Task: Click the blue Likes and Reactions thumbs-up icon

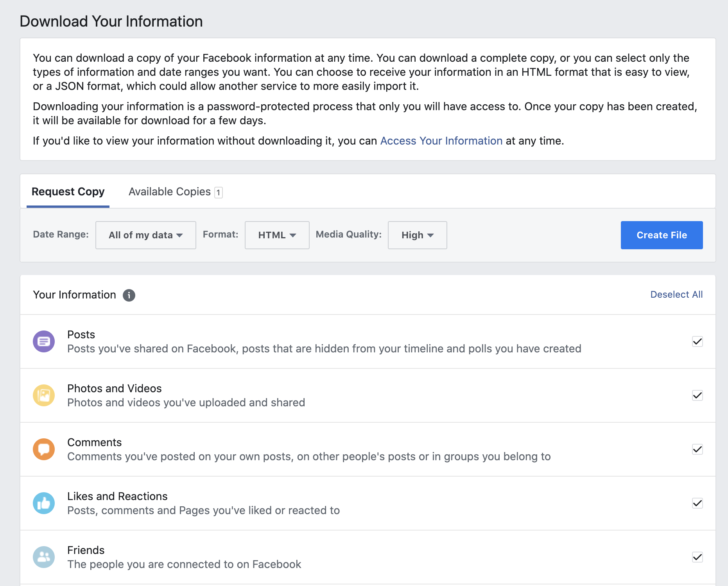Action: pyautogui.click(x=44, y=503)
